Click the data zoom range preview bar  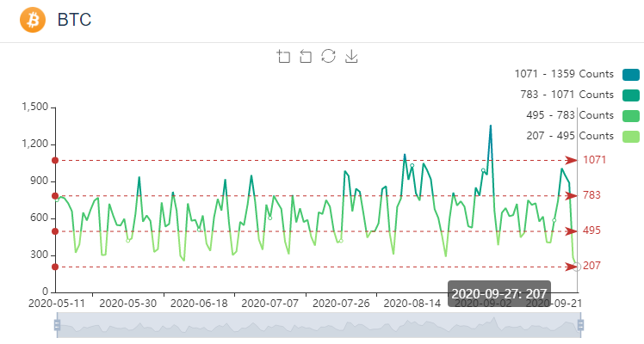click(319, 325)
